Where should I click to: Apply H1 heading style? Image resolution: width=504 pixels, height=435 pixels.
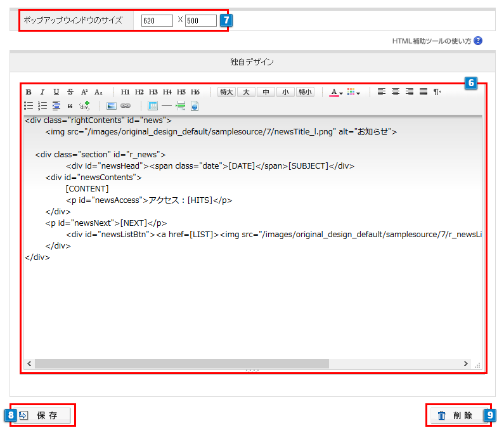coord(126,92)
